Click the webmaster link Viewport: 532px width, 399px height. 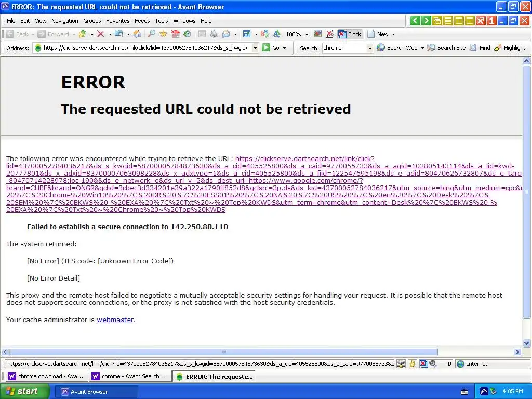click(x=115, y=320)
